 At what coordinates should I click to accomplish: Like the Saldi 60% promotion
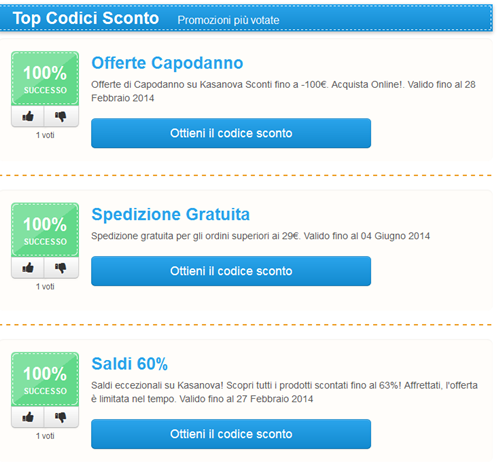click(x=28, y=417)
